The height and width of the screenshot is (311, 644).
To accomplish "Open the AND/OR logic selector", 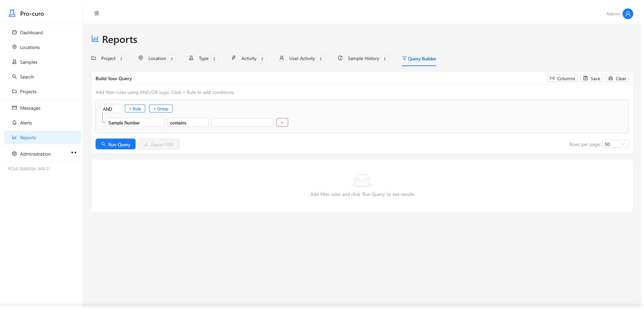I will point(111,109).
